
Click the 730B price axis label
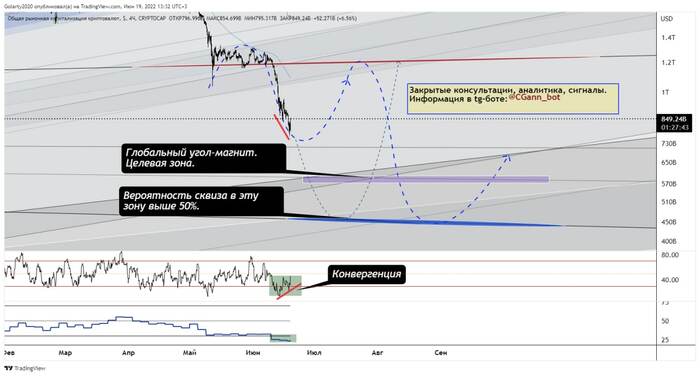point(669,144)
